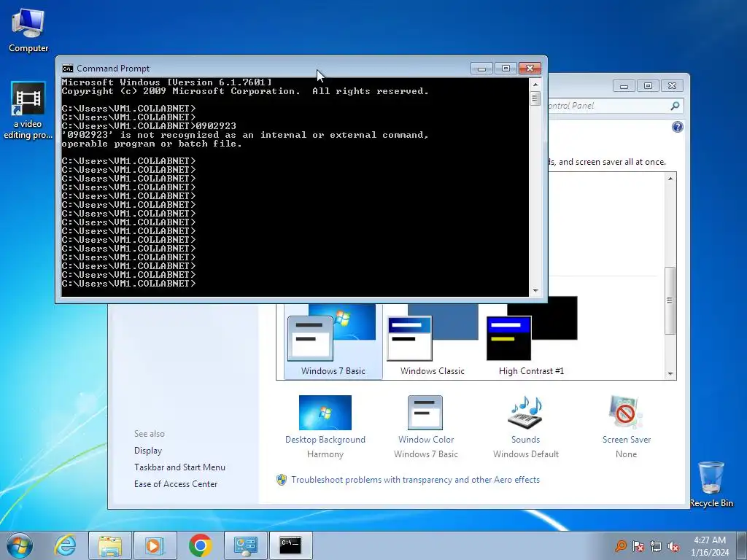
Task: Open the Control Panel help icon
Action: (678, 127)
